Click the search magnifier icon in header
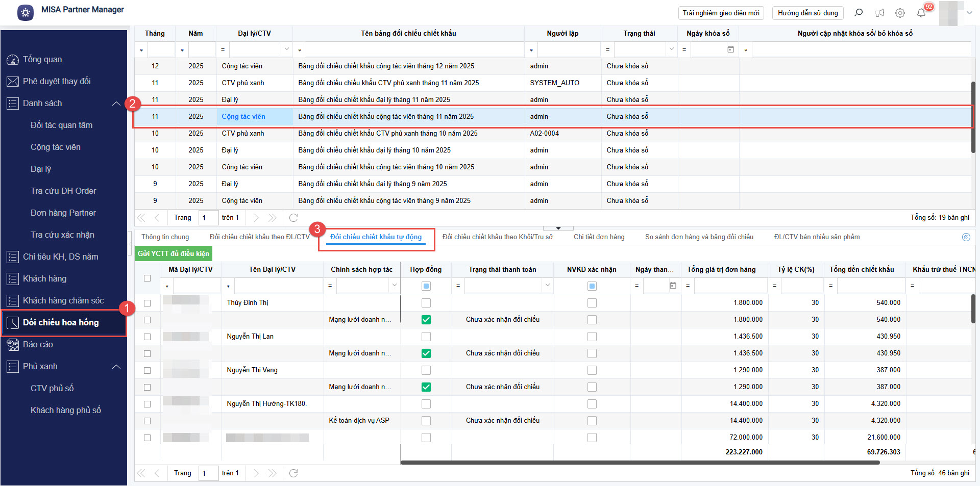This screenshot has width=980, height=486. 859,13
